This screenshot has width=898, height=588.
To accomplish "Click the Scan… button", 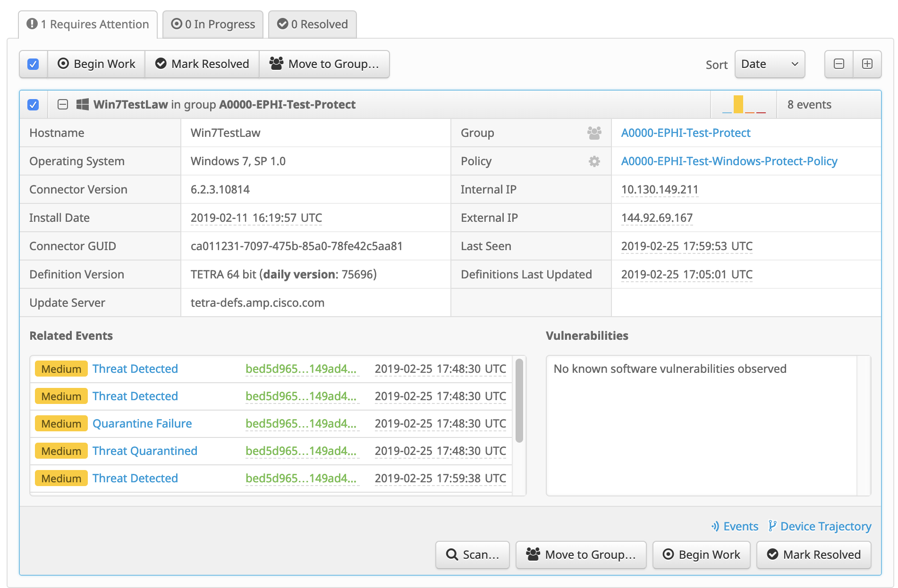I will [x=473, y=555].
